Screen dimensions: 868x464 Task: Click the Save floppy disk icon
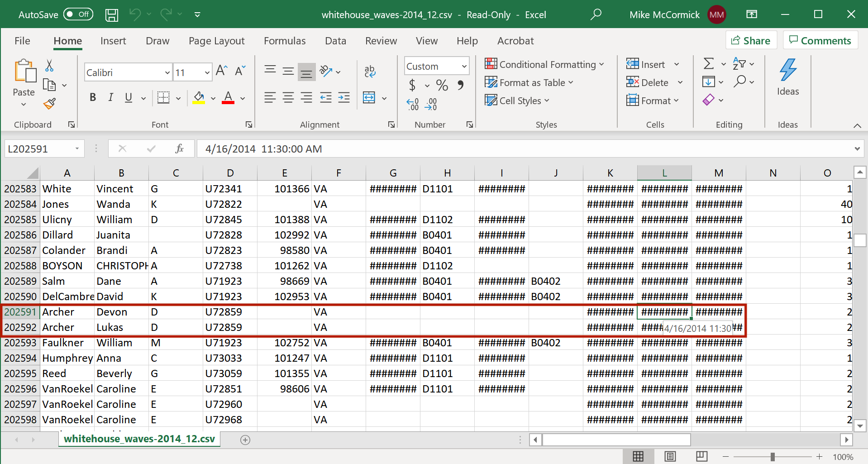[112, 15]
